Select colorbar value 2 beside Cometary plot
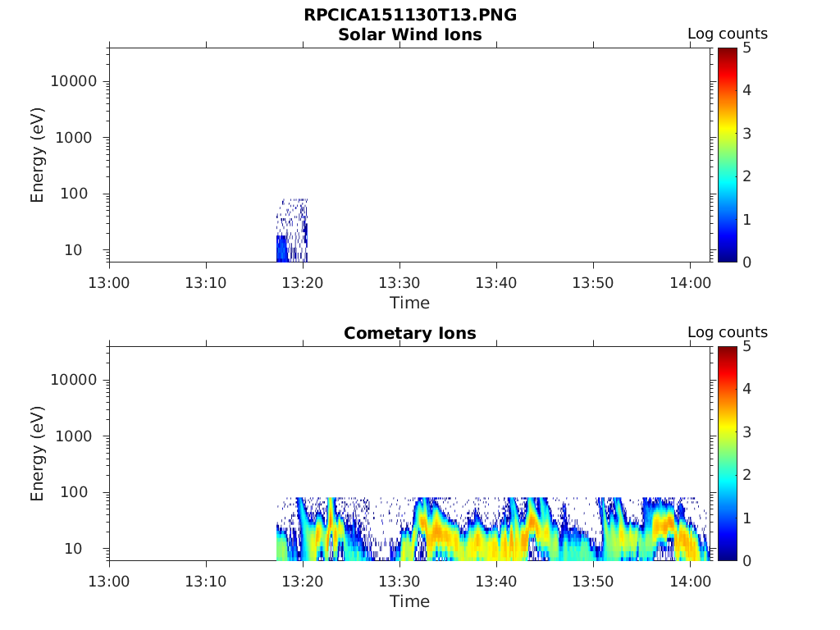 (x=746, y=475)
